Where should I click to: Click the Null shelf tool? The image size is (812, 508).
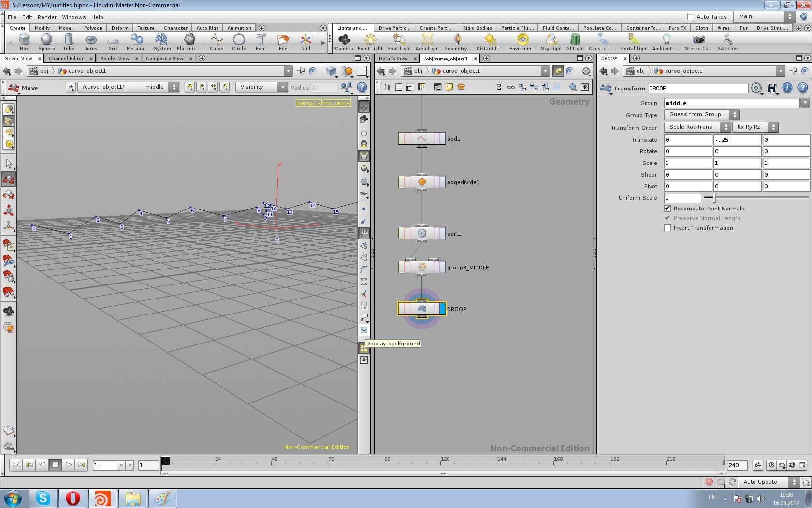(305, 42)
